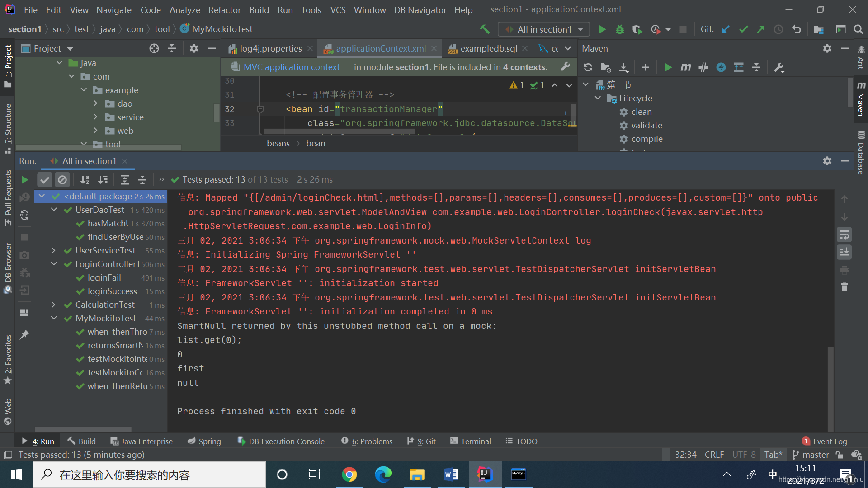Click the Build project hammer icon
868x488 pixels.
485,29
